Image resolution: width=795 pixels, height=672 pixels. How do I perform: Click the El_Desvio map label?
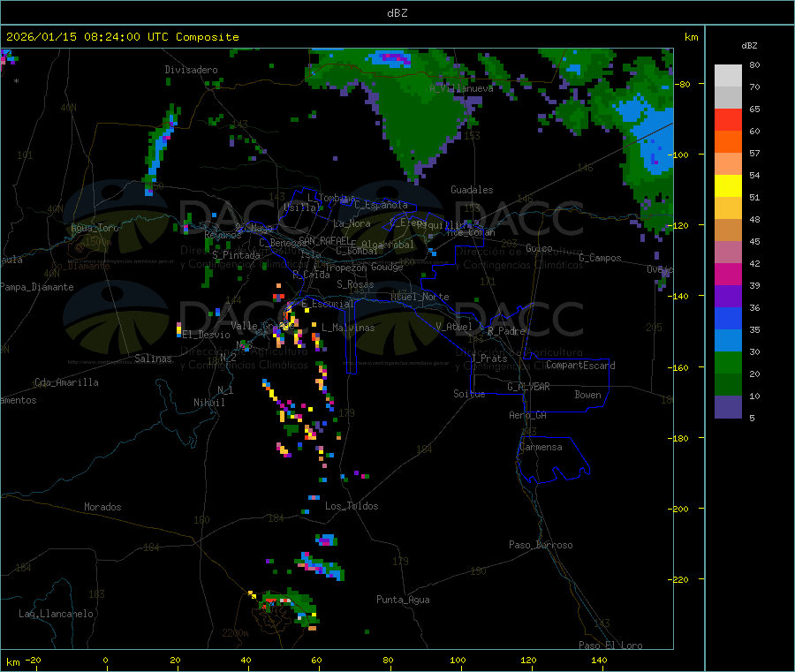click(x=206, y=335)
